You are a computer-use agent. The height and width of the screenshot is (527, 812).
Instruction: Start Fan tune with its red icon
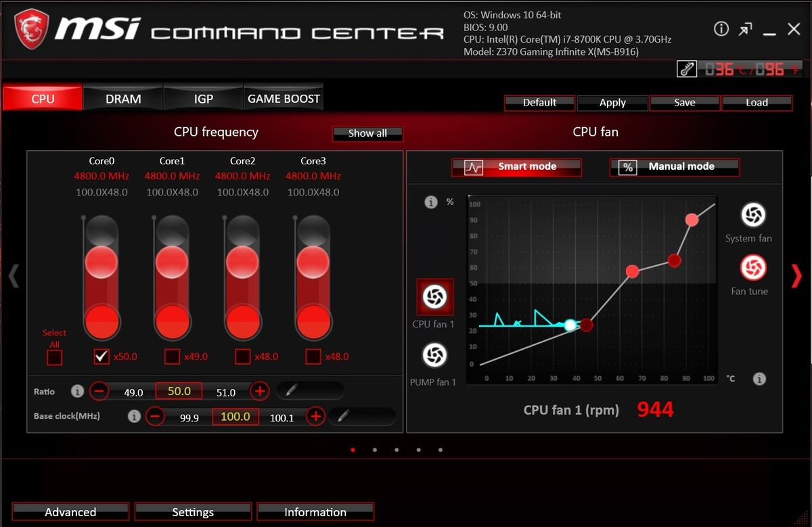coord(752,268)
